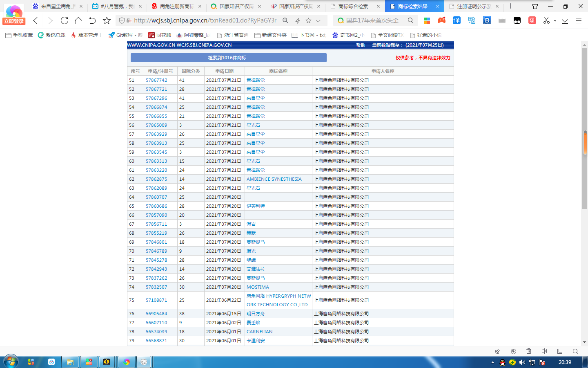Open a new browser tab
Viewport: 588px width, 368px height.
510,6
